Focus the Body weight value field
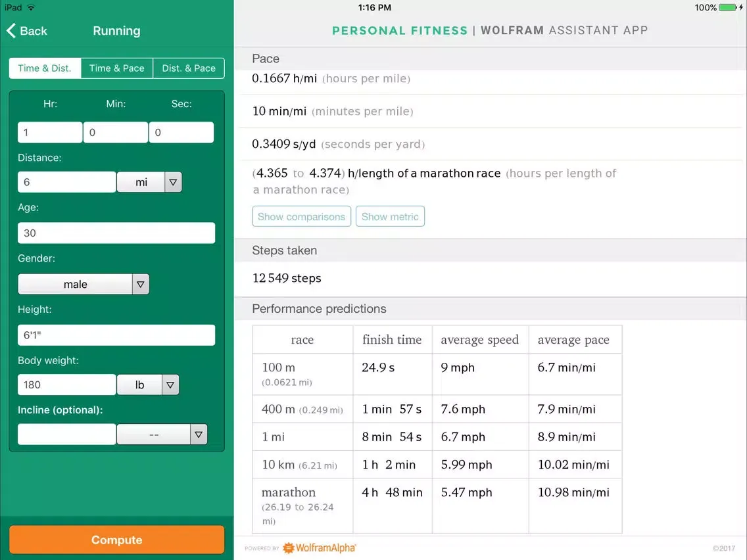 [66, 385]
